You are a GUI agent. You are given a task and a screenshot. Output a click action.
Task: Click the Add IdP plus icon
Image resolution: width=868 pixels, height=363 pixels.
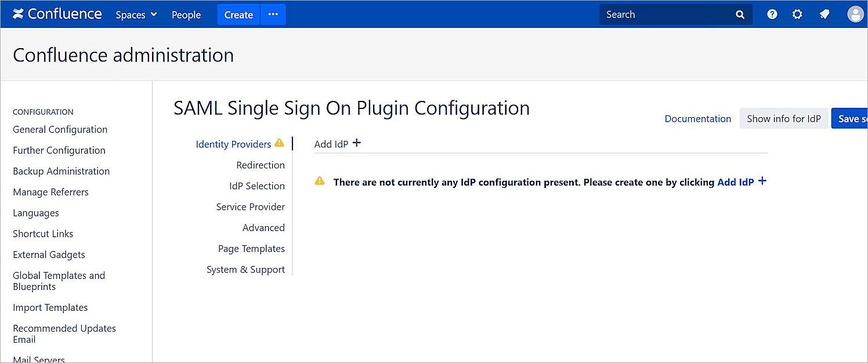356,142
